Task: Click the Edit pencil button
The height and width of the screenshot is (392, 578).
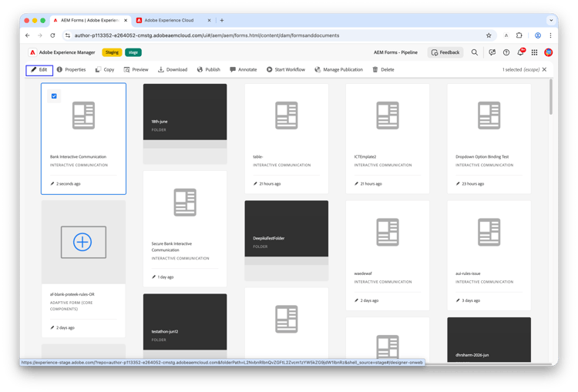Action: 39,69
